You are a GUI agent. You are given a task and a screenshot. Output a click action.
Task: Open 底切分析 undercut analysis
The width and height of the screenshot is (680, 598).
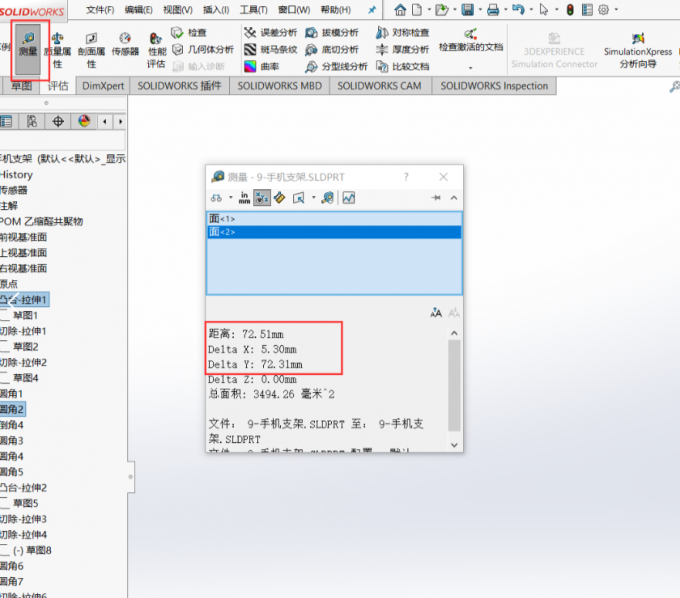[332, 49]
